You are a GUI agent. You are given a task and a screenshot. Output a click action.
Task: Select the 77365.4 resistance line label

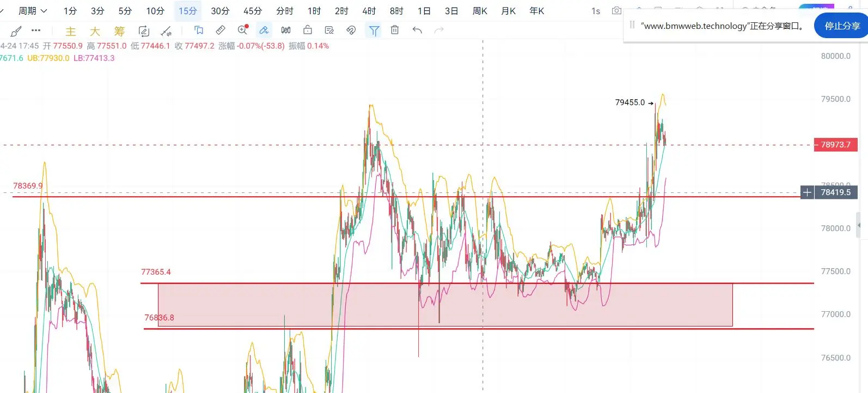tap(156, 272)
